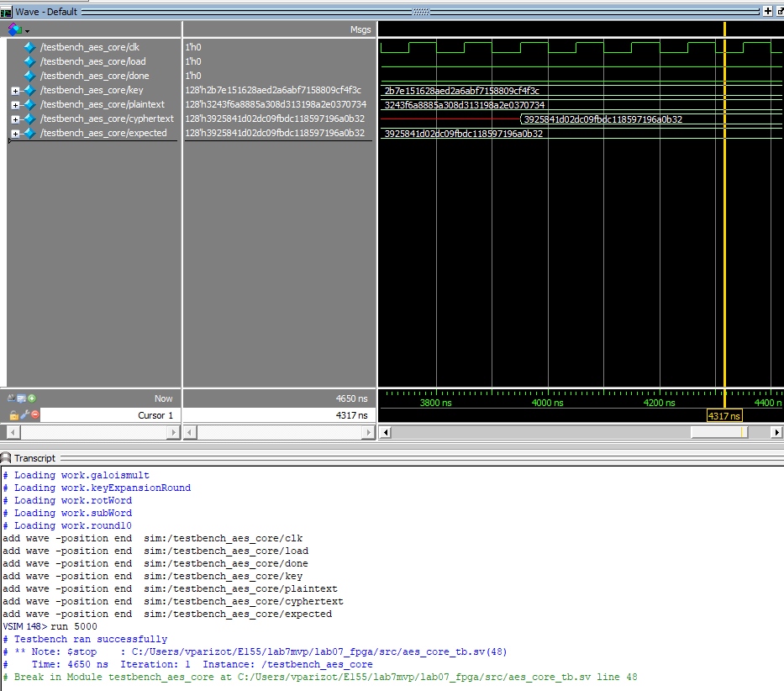
Task: Click the diamond icon beside the load signal
Action: pyautogui.click(x=29, y=61)
